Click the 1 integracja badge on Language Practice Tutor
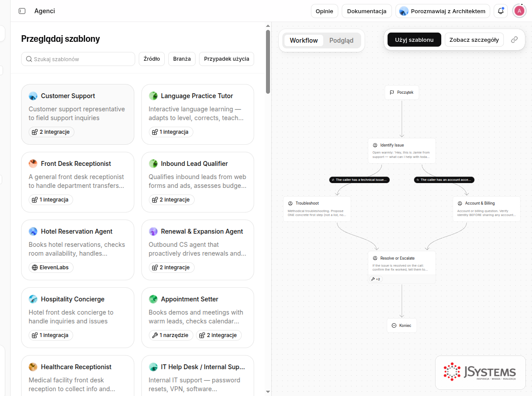Image resolution: width=532 pixels, height=396 pixels. 171,132
